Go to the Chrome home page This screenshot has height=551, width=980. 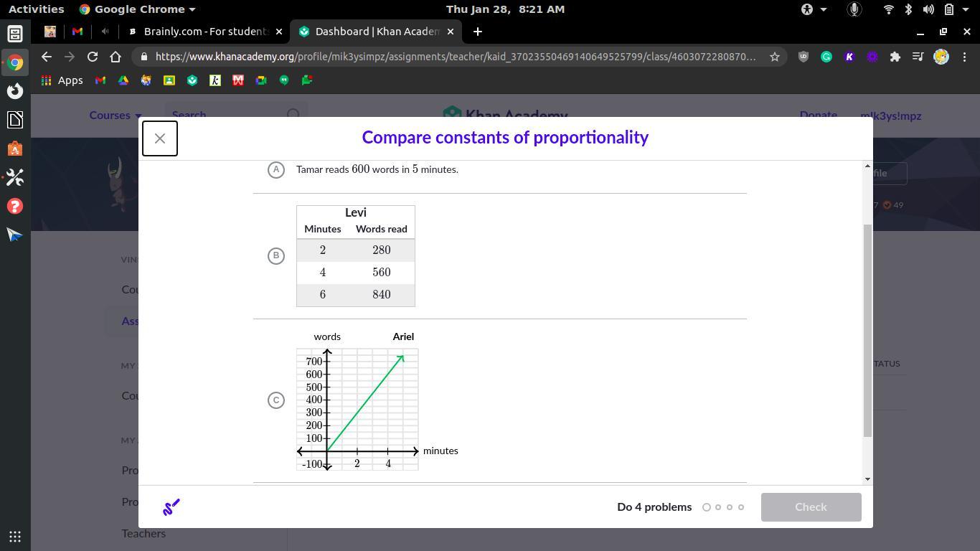coord(116,57)
